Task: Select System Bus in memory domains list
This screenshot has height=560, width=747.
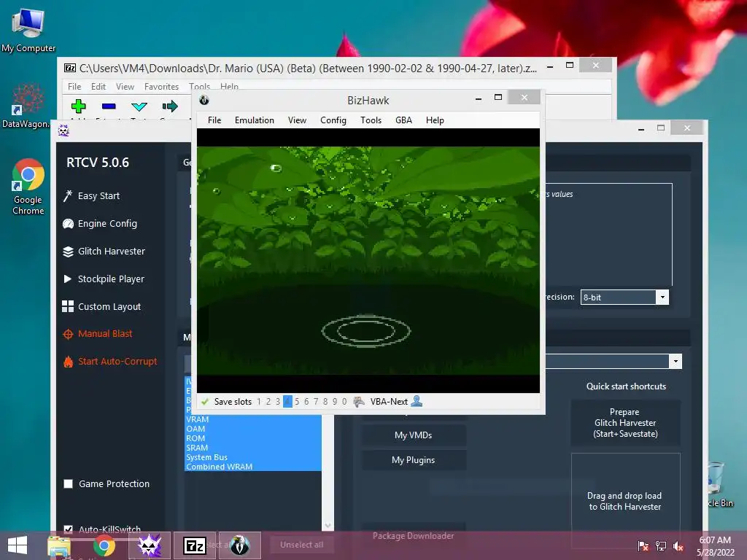Action: pos(253,457)
